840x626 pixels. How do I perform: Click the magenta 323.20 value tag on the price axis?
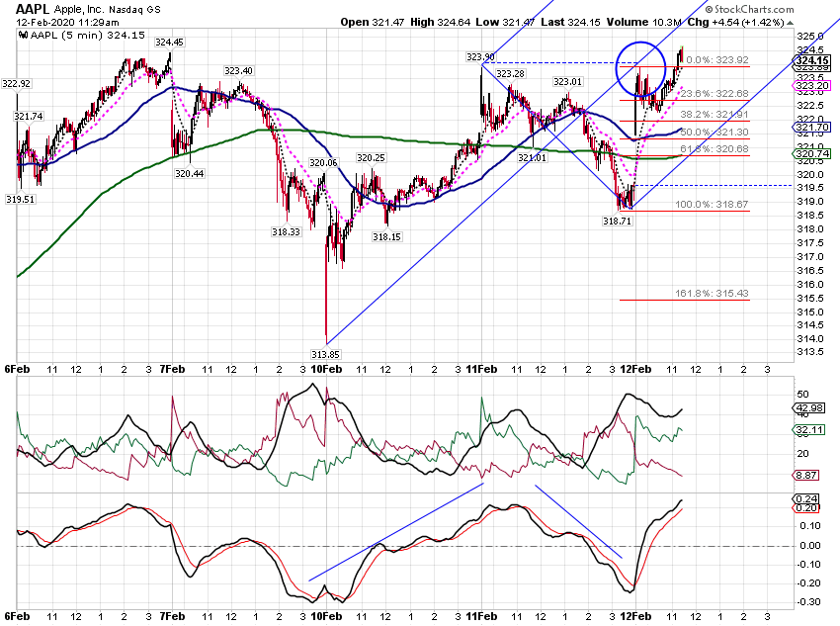pyautogui.click(x=811, y=86)
